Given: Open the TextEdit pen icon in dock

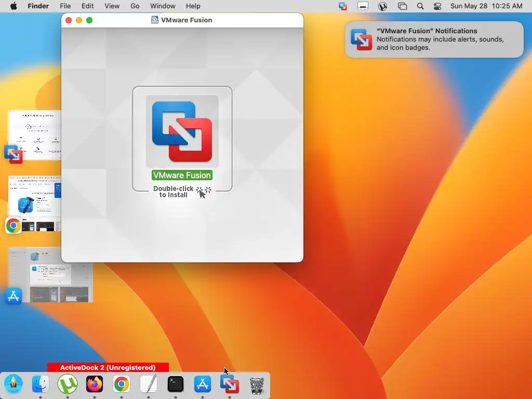Looking at the screenshot, I should 149,383.
